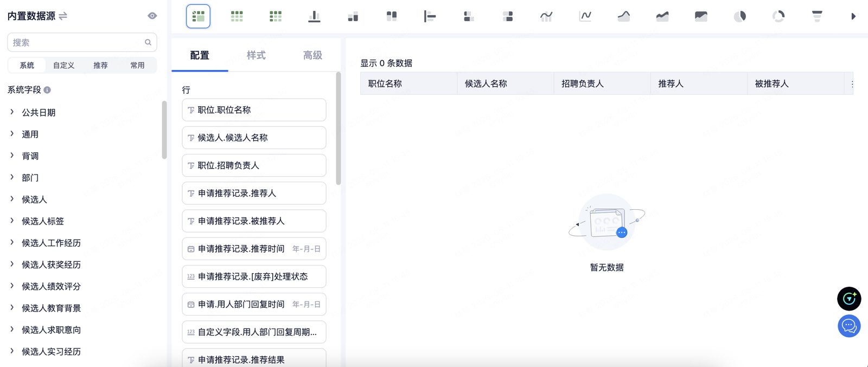This screenshot has height=367, width=868.
Task: Click the info icon next to 系统字段
Action: (x=47, y=90)
